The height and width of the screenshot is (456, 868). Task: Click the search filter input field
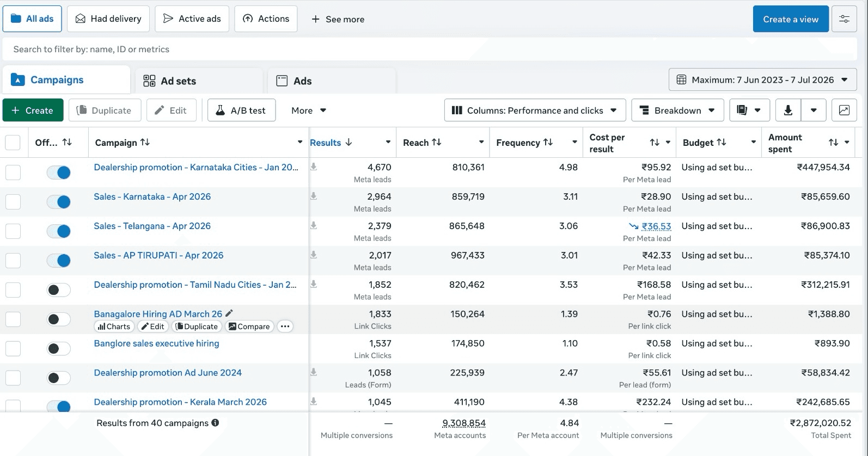(x=430, y=49)
